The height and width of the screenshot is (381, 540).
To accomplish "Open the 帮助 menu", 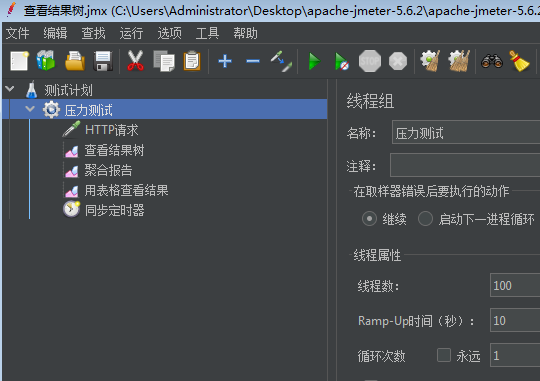I will (246, 33).
